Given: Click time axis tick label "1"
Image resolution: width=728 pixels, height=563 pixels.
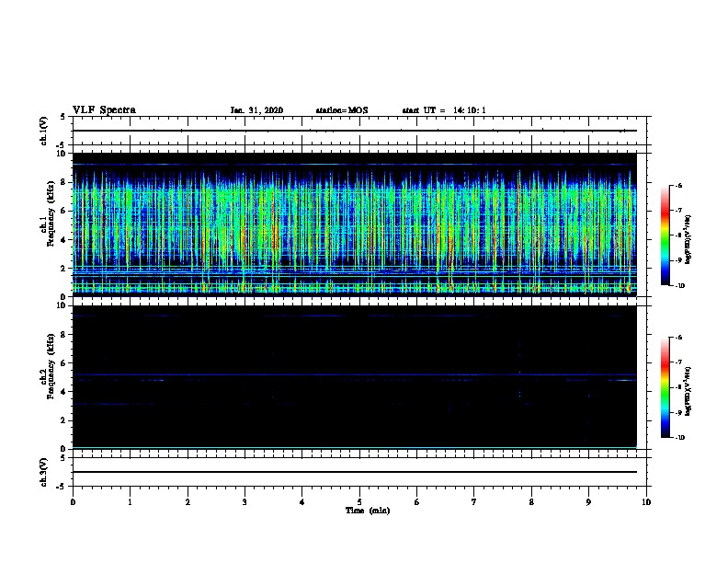Looking at the screenshot, I should [x=130, y=502].
